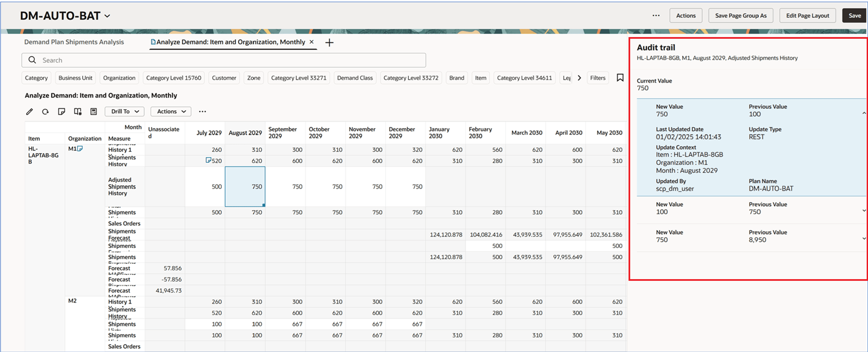Click the refresh icon in table toolbar
The height and width of the screenshot is (352, 868).
point(45,111)
